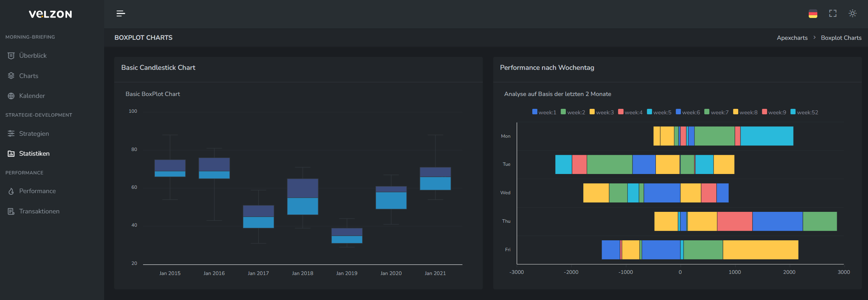Toggle week:3 legend series
This screenshot has width=868, height=300.
point(602,112)
